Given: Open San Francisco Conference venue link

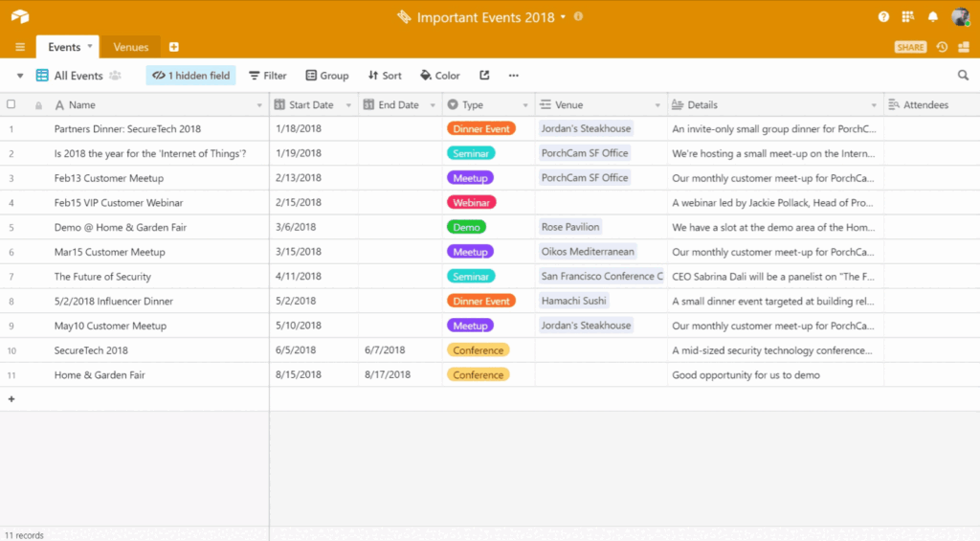Looking at the screenshot, I should [x=601, y=276].
